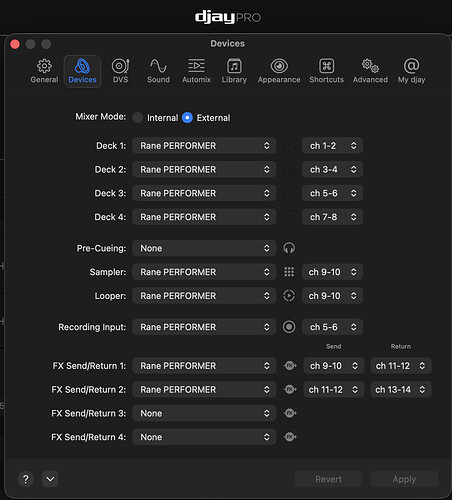
Task: Click the Apply button
Action: click(x=404, y=479)
